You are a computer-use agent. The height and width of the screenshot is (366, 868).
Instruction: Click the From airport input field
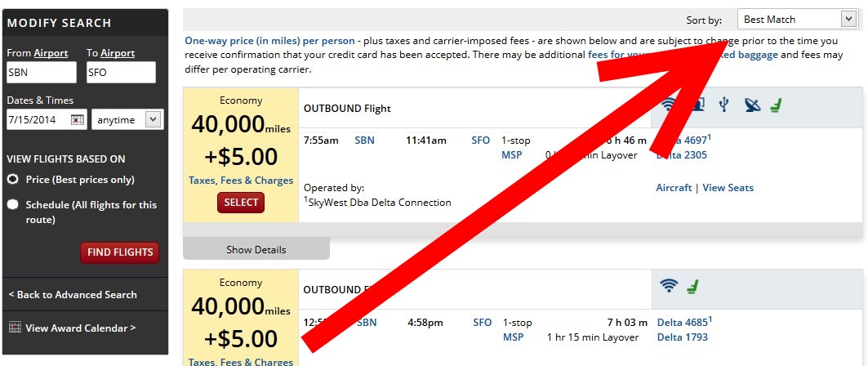click(40, 72)
